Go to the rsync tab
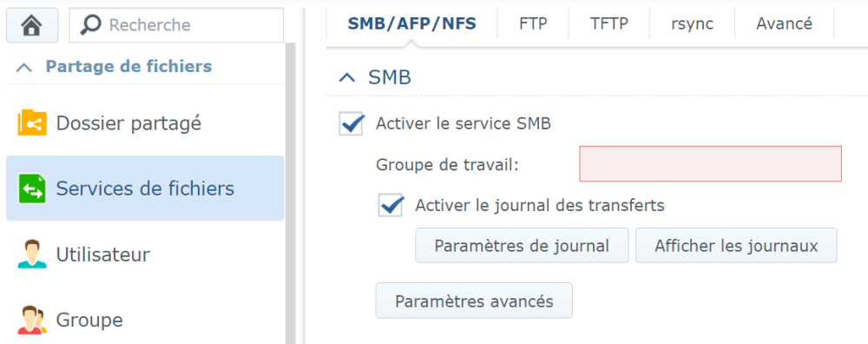The height and width of the screenshot is (344, 868). [x=692, y=23]
